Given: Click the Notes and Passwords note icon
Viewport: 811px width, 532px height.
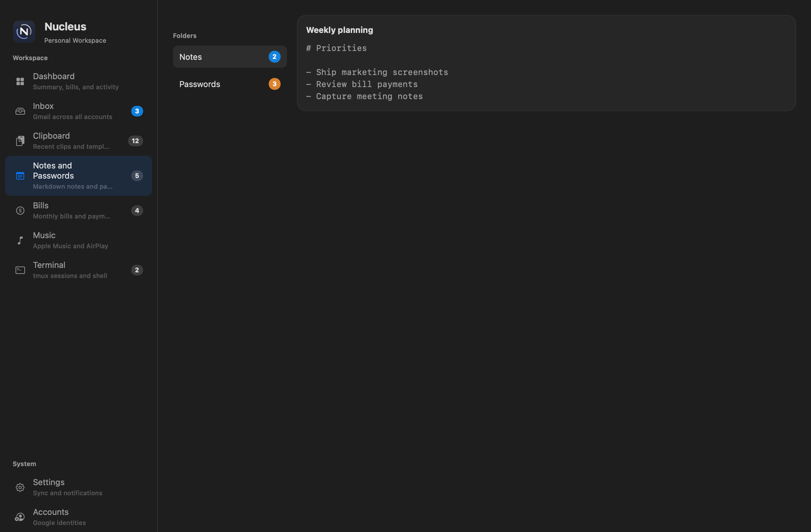Looking at the screenshot, I should 20,176.
